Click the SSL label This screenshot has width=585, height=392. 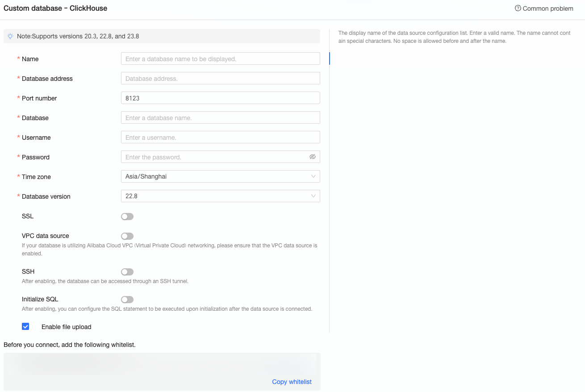tap(28, 216)
